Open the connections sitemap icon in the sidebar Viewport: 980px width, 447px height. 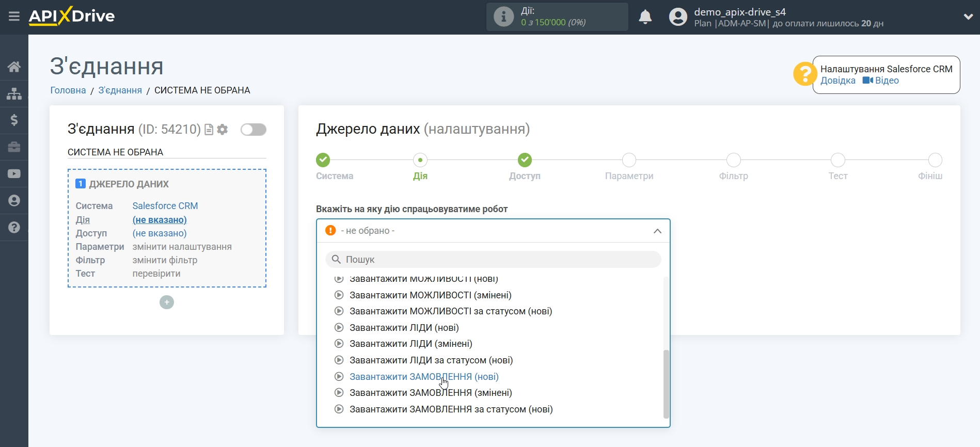point(14,93)
